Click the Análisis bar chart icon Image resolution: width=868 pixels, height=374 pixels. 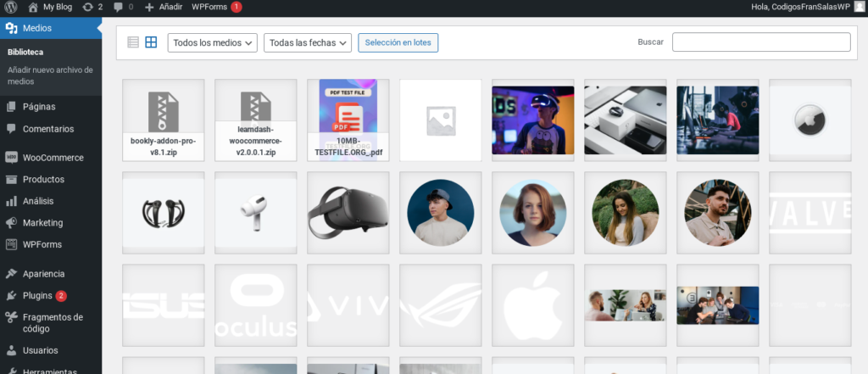pos(11,201)
